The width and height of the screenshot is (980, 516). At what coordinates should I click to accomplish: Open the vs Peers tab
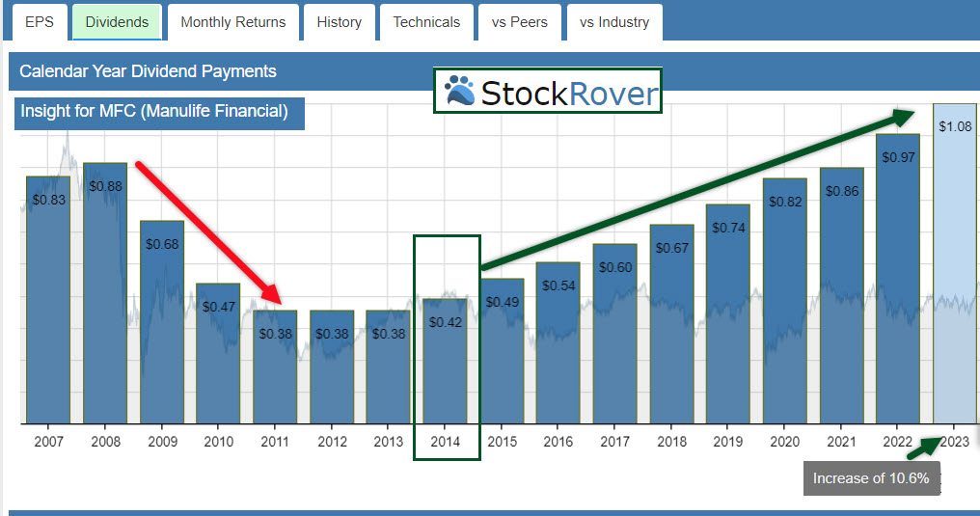click(519, 21)
